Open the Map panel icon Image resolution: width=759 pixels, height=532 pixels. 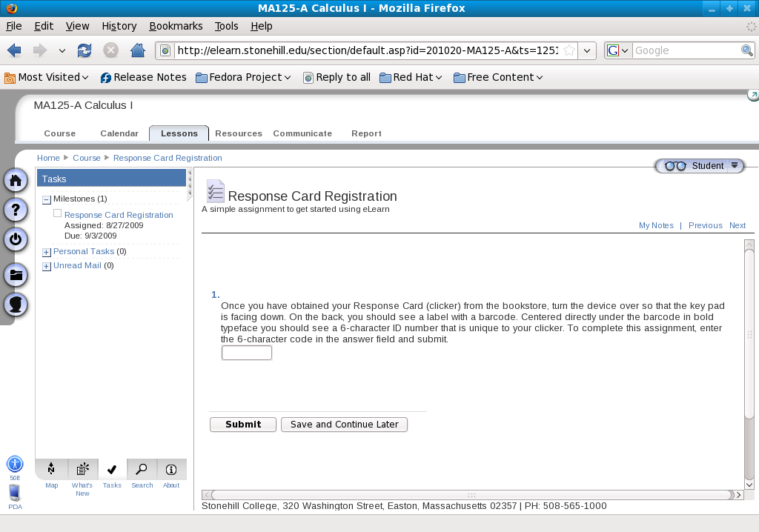(x=51, y=469)
